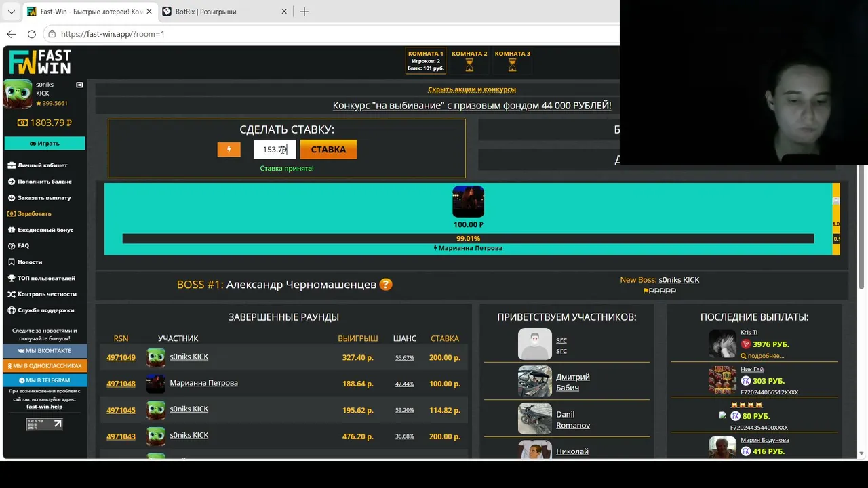Viewport: 868px width, 488px height.
Task: Click Дмитрий Бабич participant name
Action: 573,382
